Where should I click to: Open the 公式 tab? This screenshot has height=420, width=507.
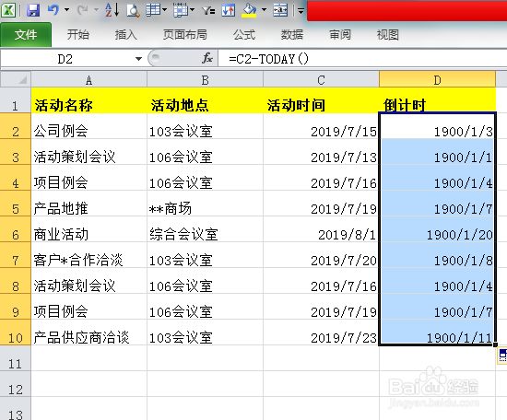click(244, 35)
